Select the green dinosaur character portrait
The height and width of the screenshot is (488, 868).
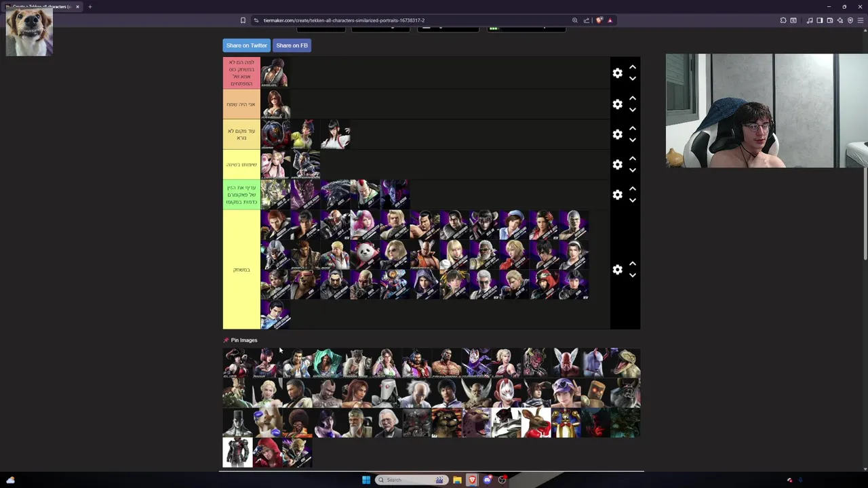point(625,363)
